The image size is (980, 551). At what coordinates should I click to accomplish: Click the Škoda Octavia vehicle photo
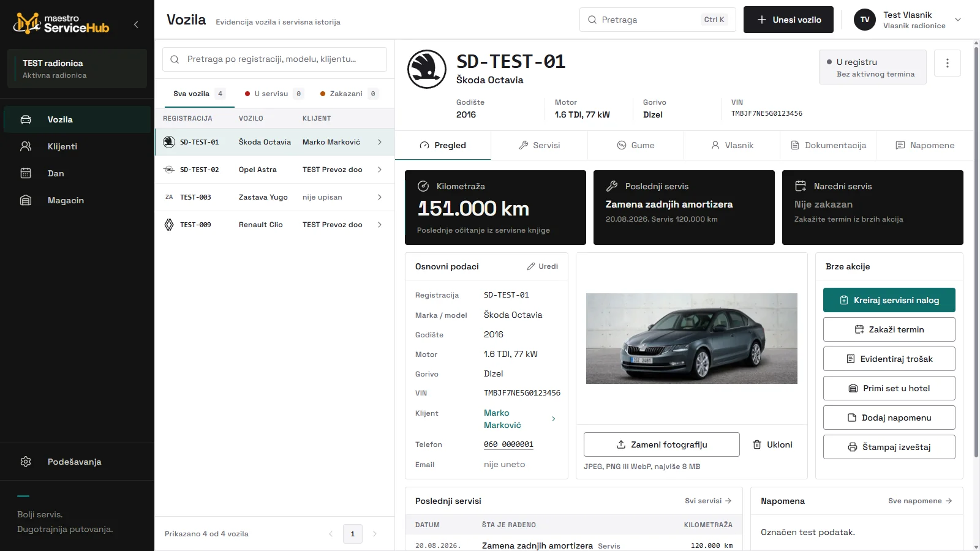point(692,339)
